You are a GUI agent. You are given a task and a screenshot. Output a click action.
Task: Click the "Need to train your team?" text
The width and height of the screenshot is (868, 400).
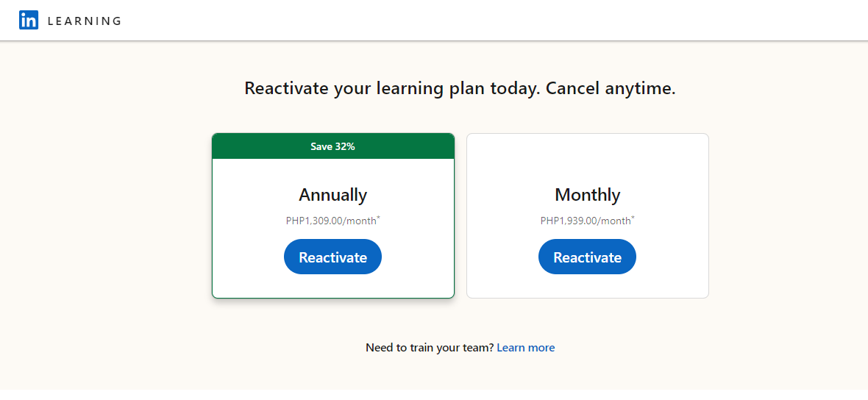point(429,348)
